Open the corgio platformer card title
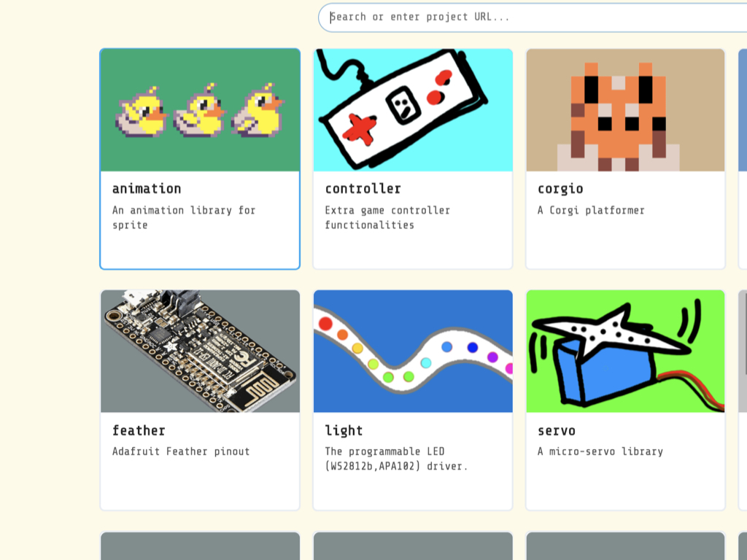This screenshot has height=560, width=747. tap(560, 189)
